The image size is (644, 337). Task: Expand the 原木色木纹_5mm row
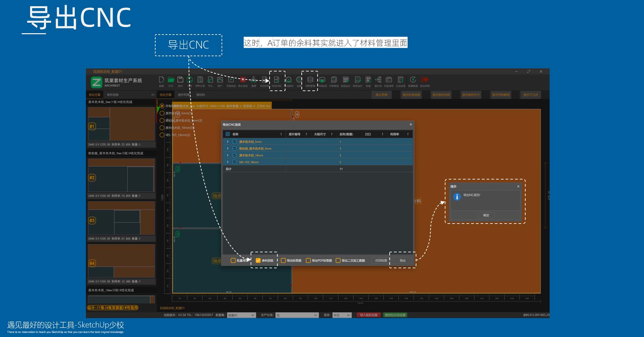coord(228,142)
